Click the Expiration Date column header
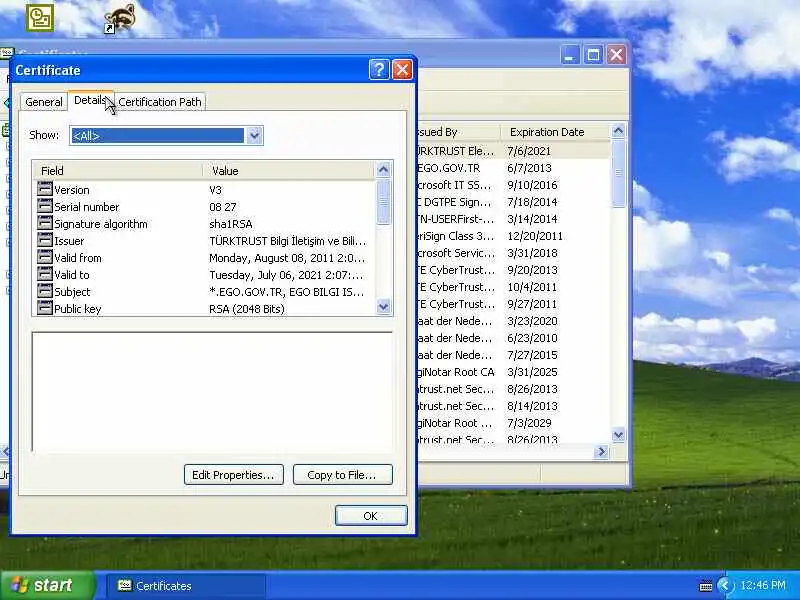The image size is (800, 600). coord(555,132)
